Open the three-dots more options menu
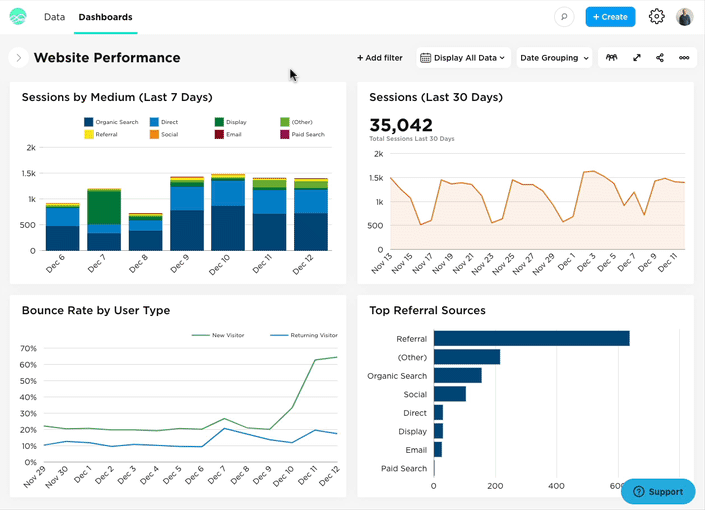 click(x=684, y=58)
